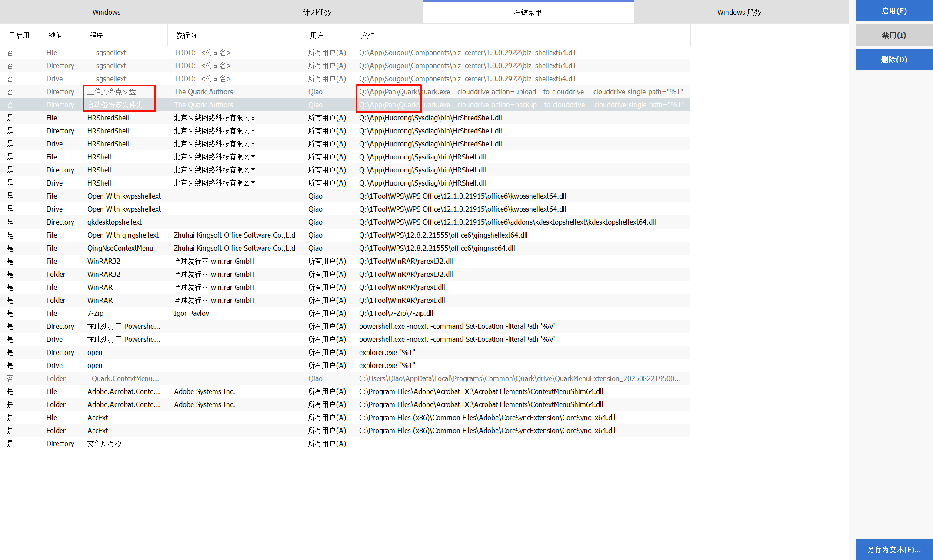Select the 上传到夸克网盘 Directory row

pyautogui.click(x=112, y=92)
